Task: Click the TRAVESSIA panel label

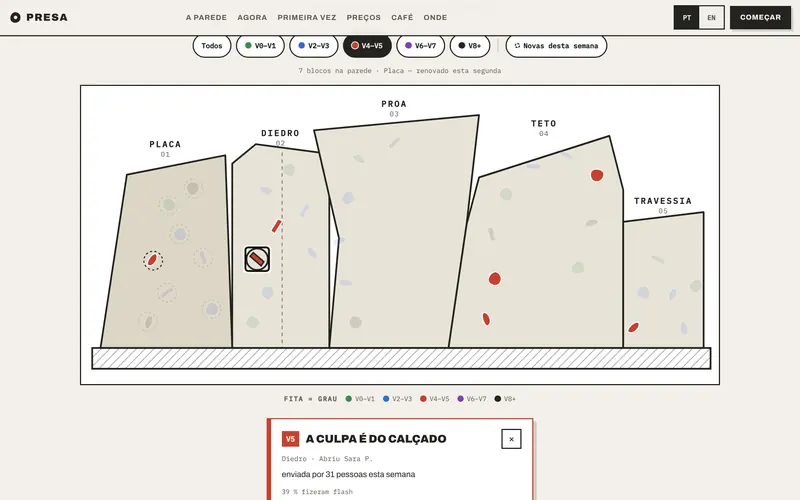Action: tap(663, 201)
